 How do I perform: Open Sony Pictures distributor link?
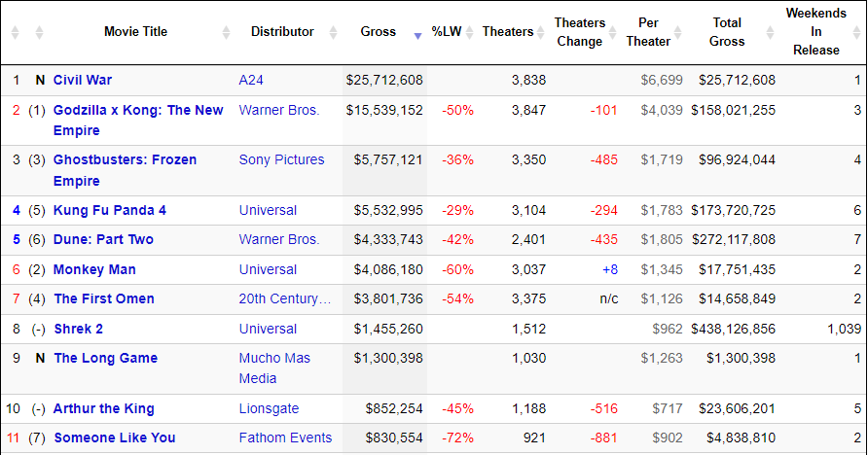coord(282,159)
